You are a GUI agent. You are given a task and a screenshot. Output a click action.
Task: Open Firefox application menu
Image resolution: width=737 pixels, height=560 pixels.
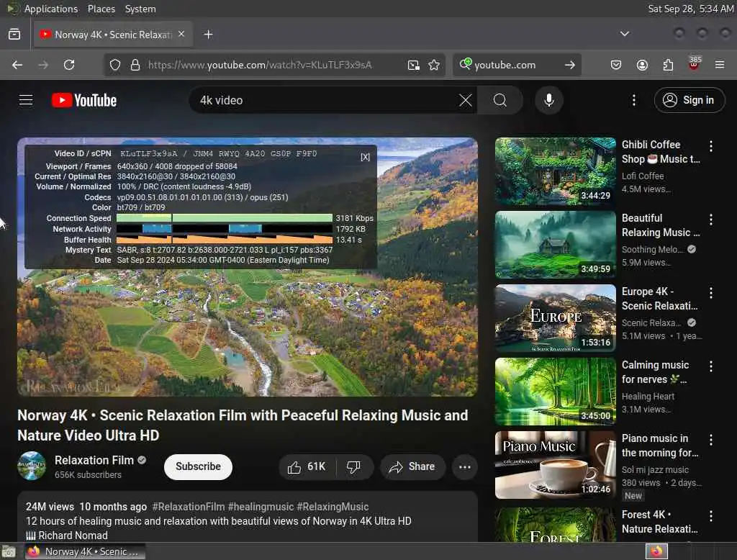point(720,65)
